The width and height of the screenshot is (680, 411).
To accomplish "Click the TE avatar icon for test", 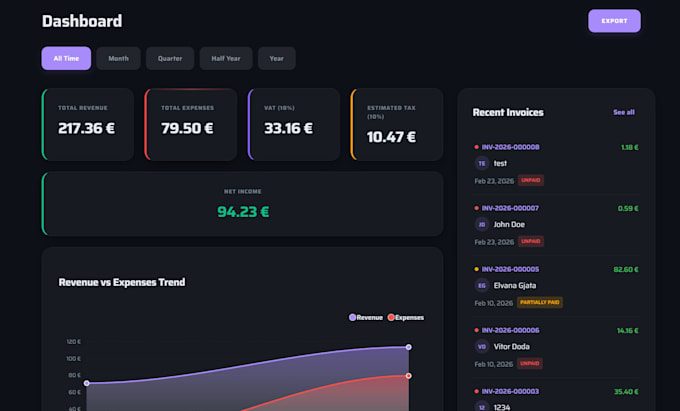I will [482, 163].
